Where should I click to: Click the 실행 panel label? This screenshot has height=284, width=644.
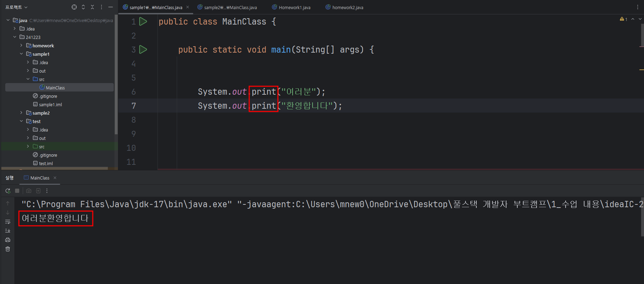click(x=9, y=178)
